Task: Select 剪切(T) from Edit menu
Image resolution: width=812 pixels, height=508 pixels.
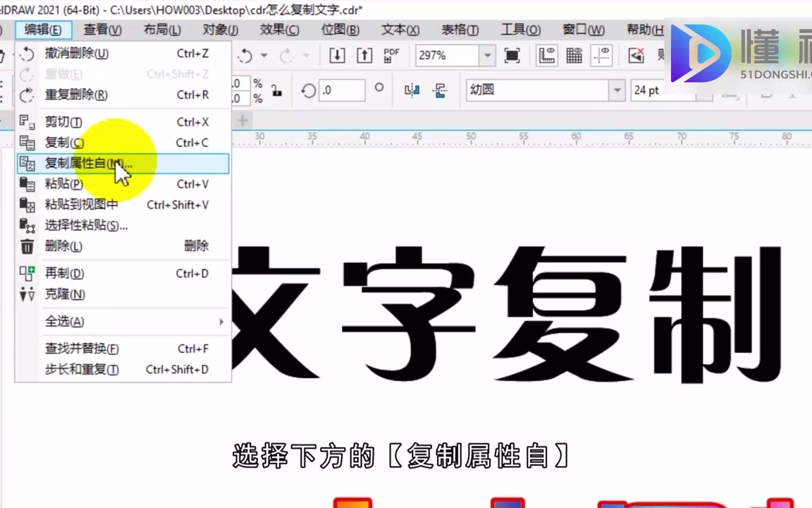Action: [123, 122]
